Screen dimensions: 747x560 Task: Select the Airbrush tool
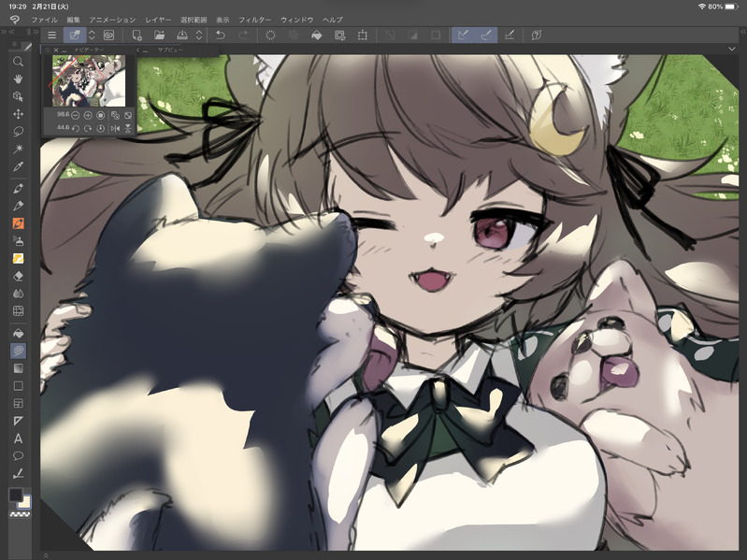tap(18, 240)
